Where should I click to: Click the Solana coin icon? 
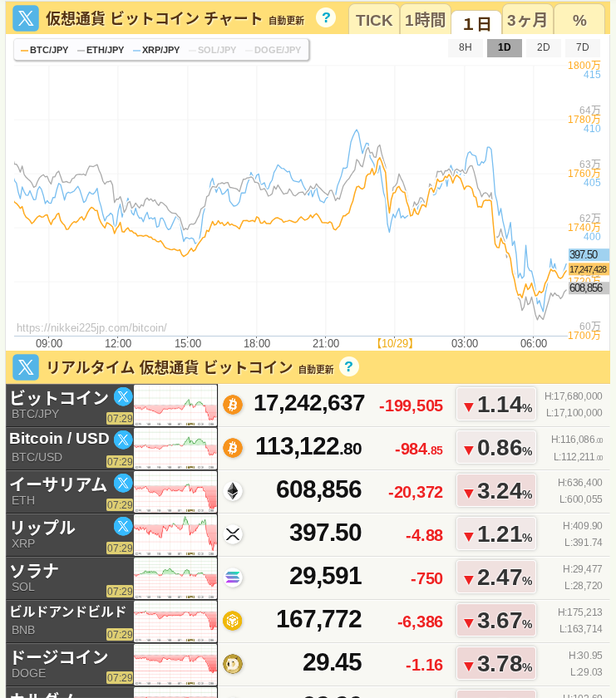(x=232, y=578)
